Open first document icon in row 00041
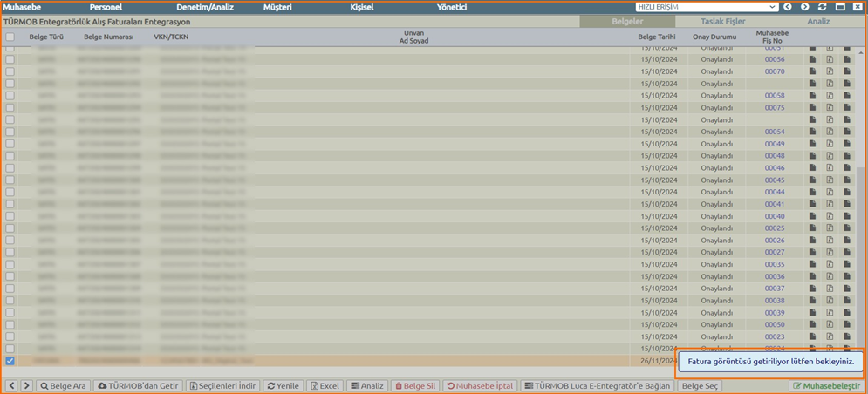 coord(813,204)
